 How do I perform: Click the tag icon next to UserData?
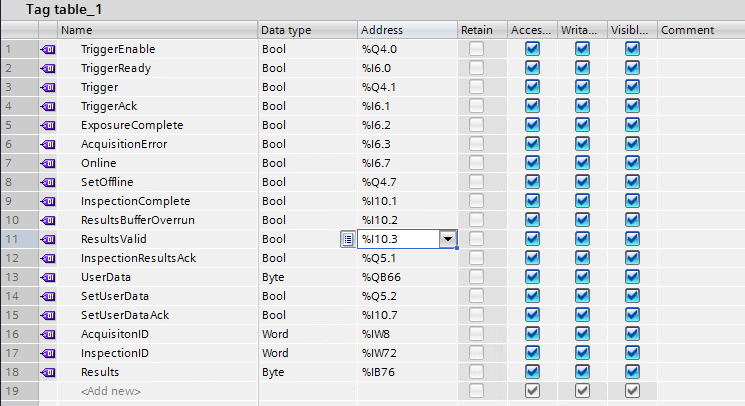[48, 277]
